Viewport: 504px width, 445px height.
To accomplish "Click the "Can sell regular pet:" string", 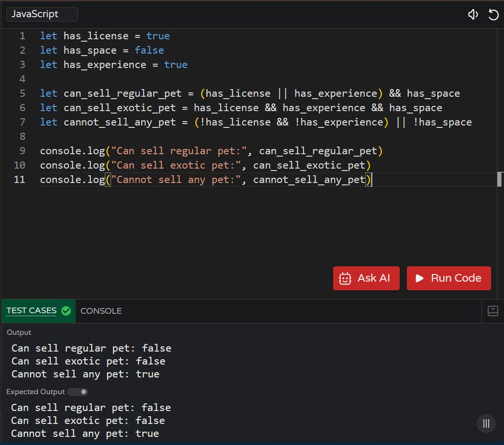I will coord(179,151).
